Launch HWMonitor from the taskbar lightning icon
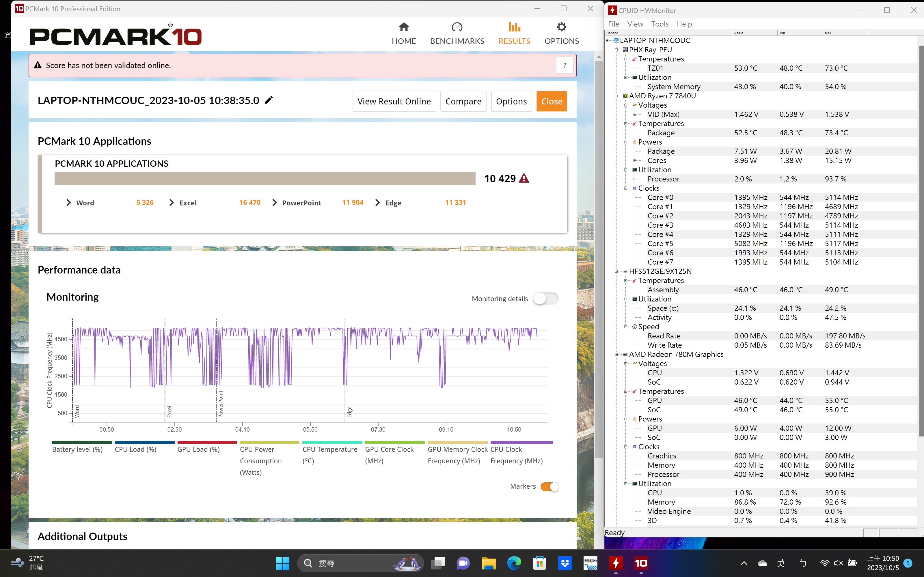 (x=616, y=563)
